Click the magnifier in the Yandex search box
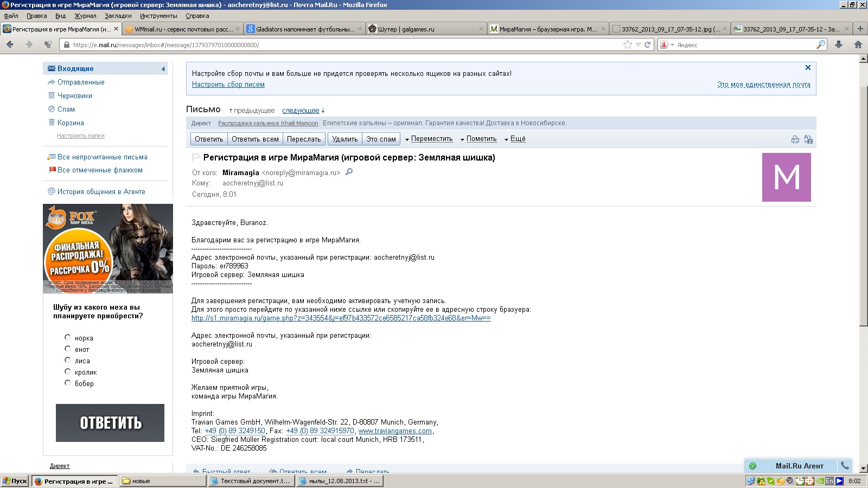This screenshot has height=488, width=868. tap(821, 44)
